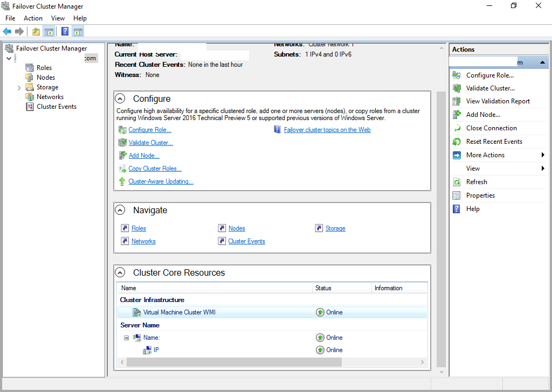
Task: Navigate to the Networks link
Action: coord(143,241)
